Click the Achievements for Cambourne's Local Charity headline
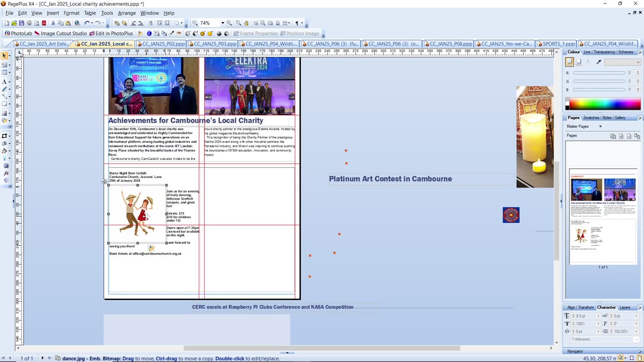This screenshot has height=362, width=644. click(x=186, y=121)
